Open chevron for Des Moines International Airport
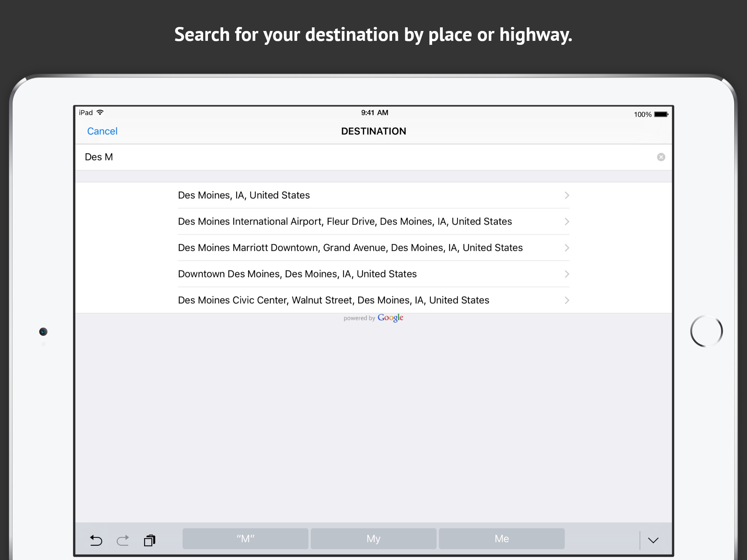Viewport: 747px width, 560px height. (x=566, y=222)
